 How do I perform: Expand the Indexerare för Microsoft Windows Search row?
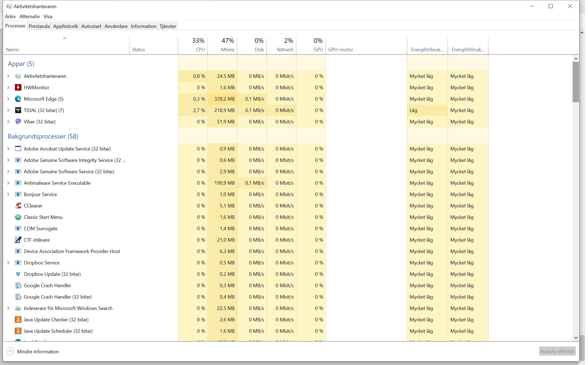coord(8,308)
